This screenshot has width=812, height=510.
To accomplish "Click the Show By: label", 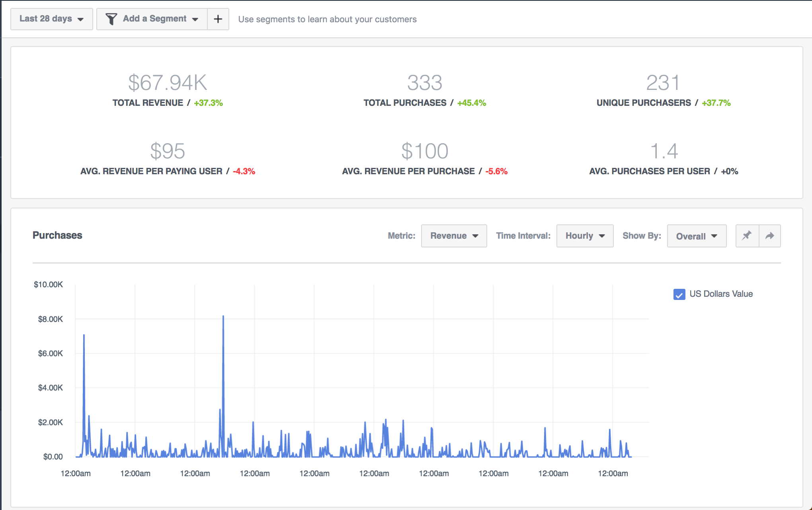I will [642, 236].
